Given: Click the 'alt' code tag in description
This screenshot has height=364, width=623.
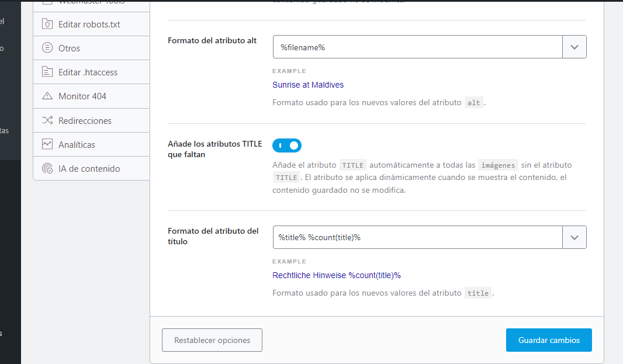Looking at the screenshot, I should click(473, 102).
